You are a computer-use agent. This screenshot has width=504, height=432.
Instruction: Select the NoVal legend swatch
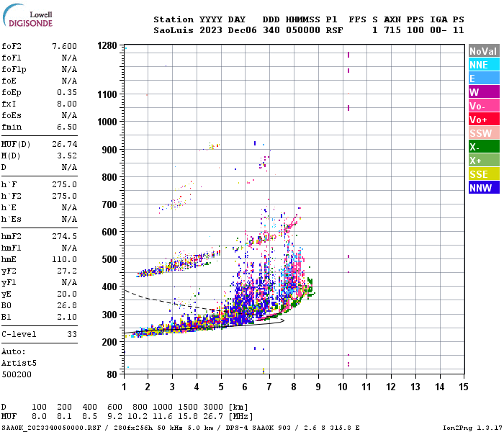point(484,51)
